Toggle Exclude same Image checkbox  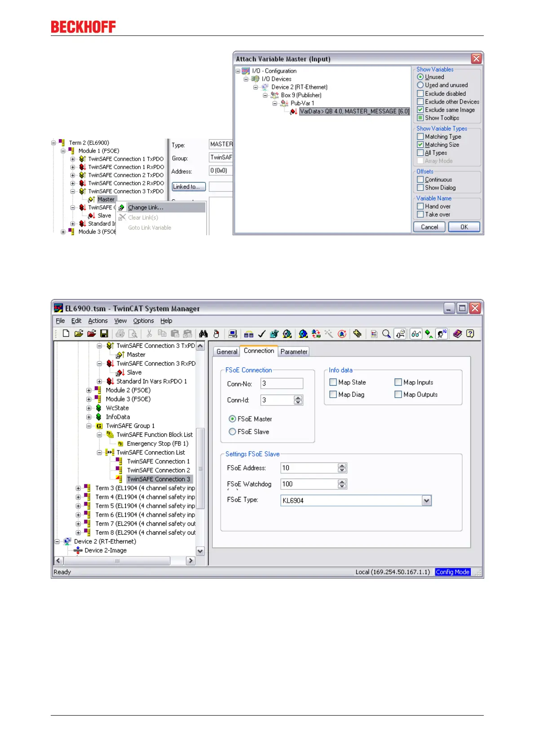pos(420,110)
